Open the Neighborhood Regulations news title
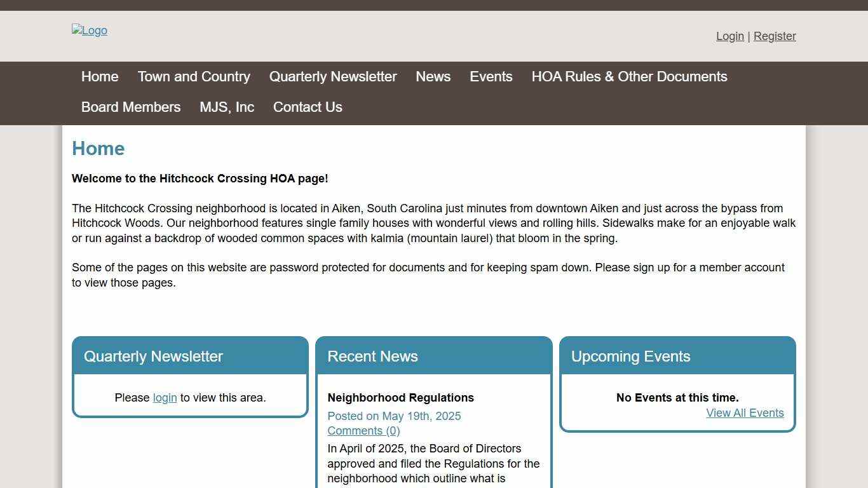This screenshot has height=488, width=868. pyautogui.click(x=400, y=398)
